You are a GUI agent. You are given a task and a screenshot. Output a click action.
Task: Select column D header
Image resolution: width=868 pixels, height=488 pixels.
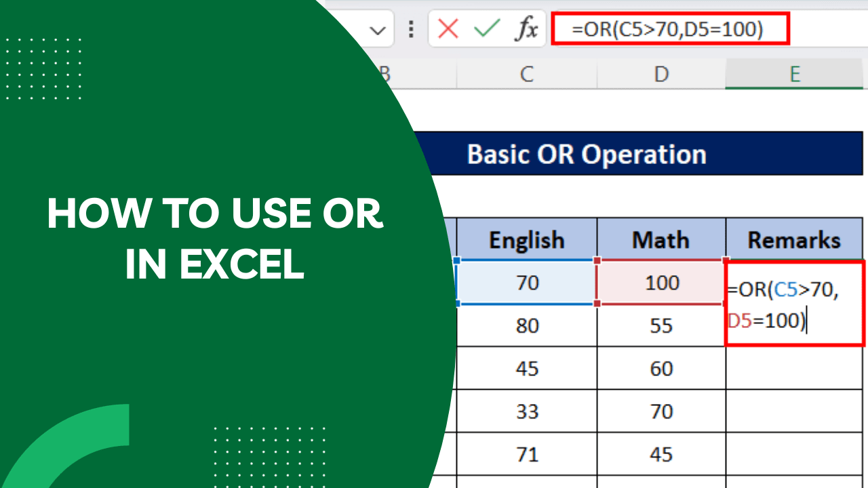coord(660,74)
